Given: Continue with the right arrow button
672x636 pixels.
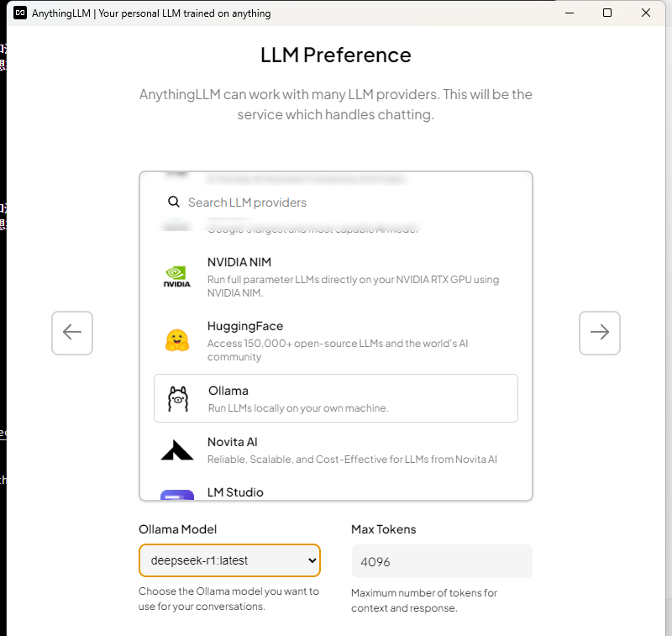Looking at the screenshot, I should [x=599, y=333].
